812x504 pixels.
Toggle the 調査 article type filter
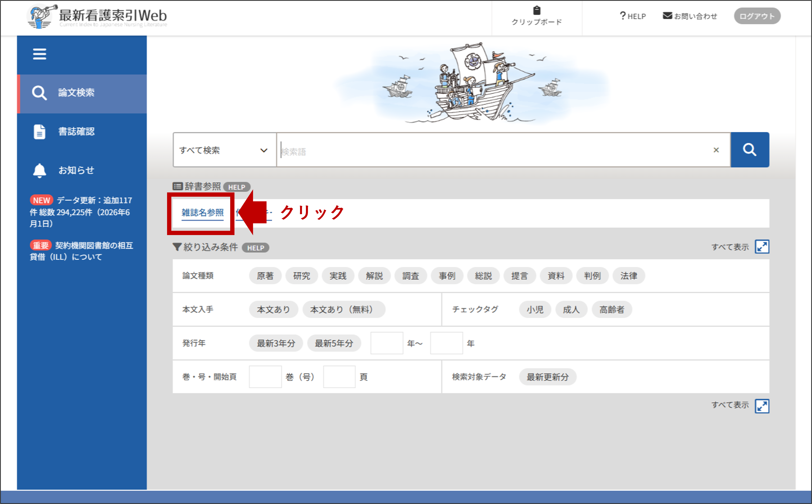[410, 276]
